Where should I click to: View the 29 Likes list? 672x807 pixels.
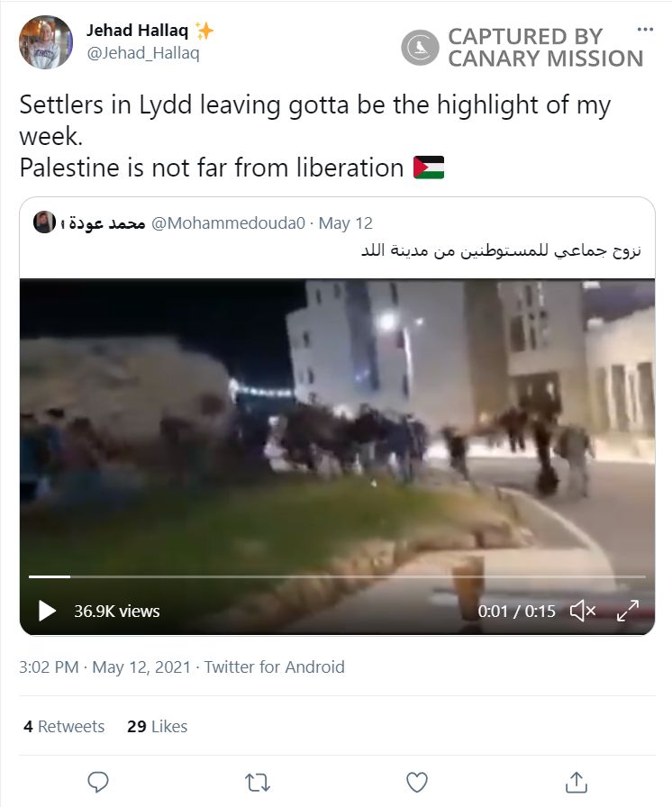[x=157, y=726]
